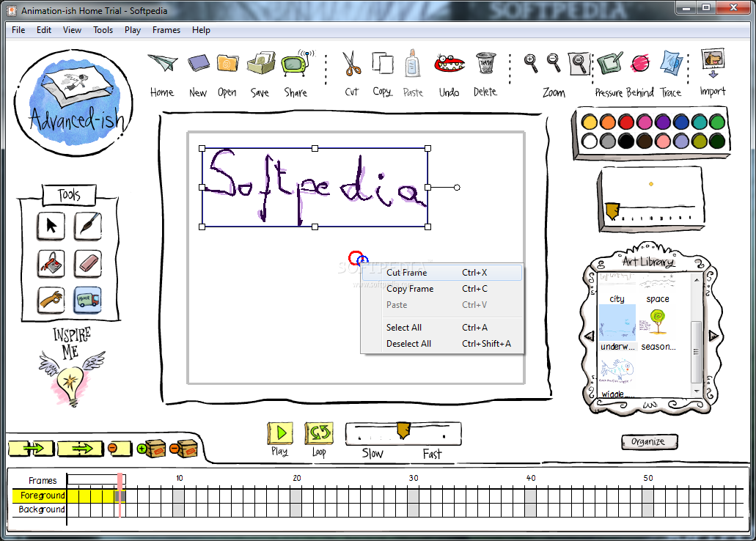Select the paintbrush tool

coord(88,226)
